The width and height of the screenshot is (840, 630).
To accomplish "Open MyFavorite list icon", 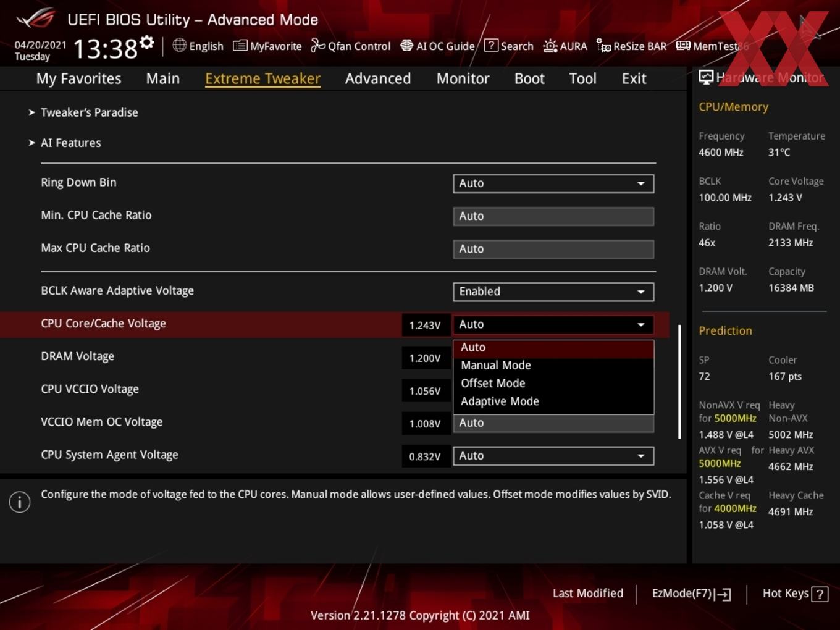I will click(x=240, y=46).
